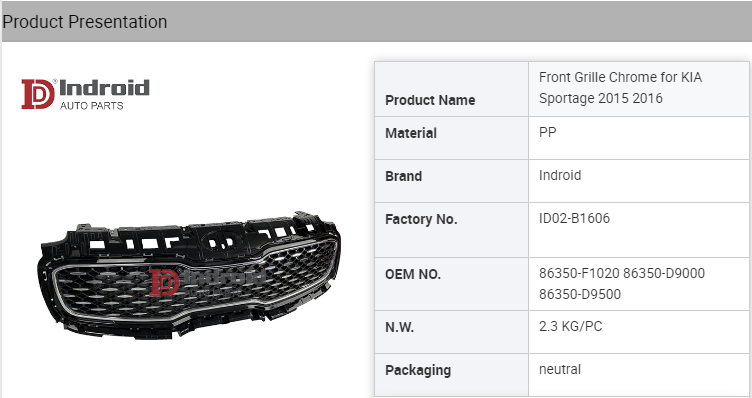
Task: Select the Product Name label cell
Action: (451, 89)
